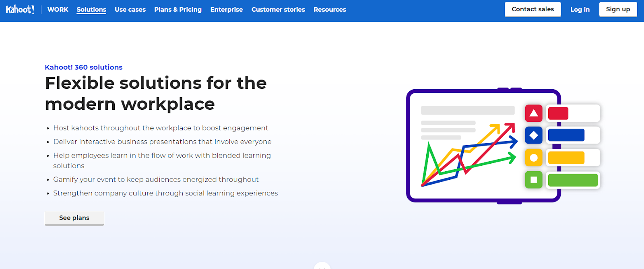The image size is (644, 269).
Task: Click the green answer bar
Action: 573,180
